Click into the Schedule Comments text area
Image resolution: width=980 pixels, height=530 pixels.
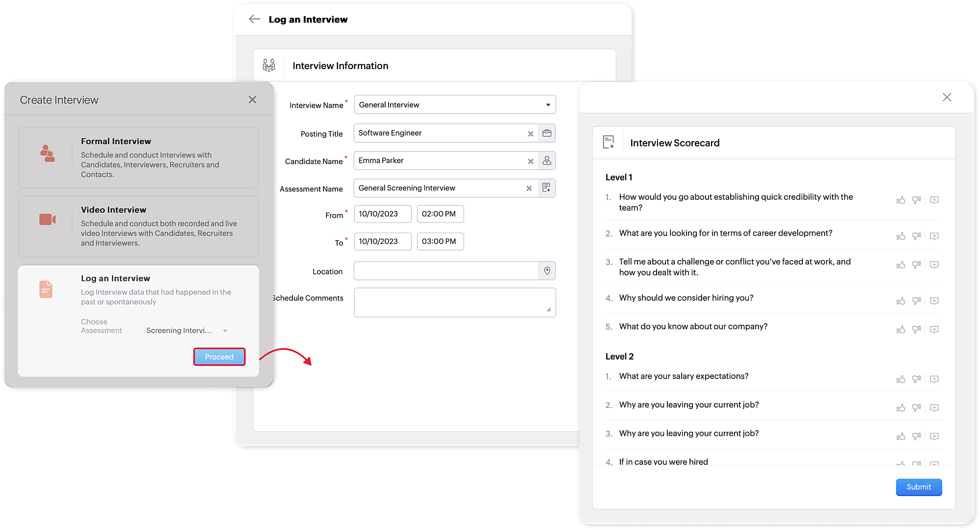454,302
